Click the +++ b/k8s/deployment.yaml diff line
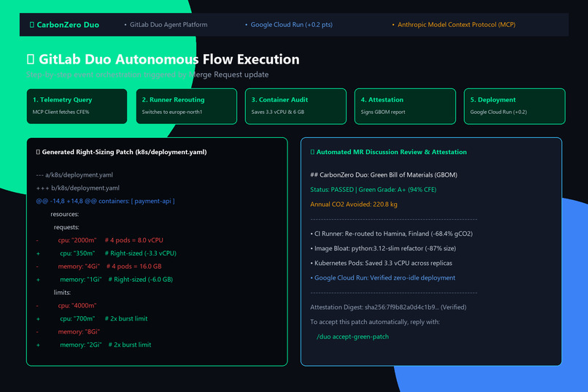 [x=77, y=188]
